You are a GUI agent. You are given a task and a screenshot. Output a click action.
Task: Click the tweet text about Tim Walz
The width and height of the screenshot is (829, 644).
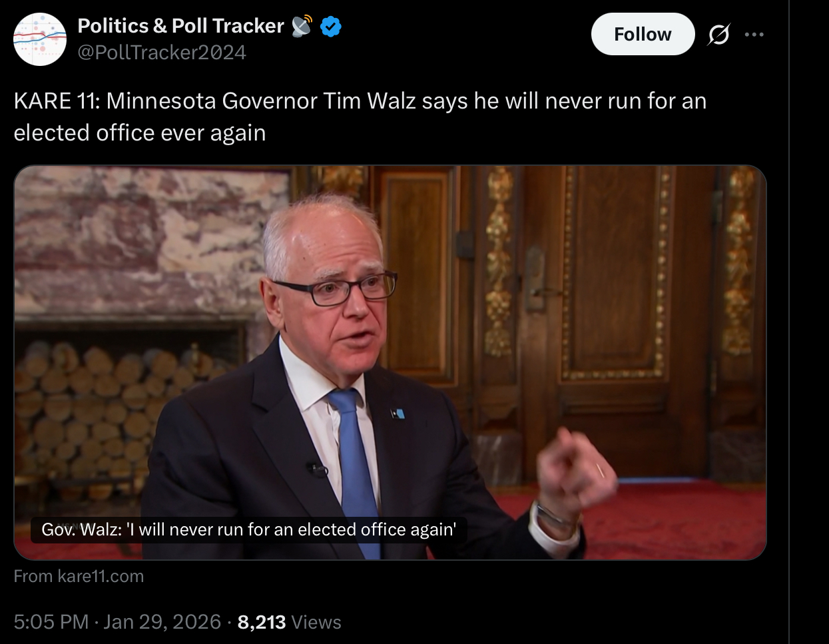[360, 117]
